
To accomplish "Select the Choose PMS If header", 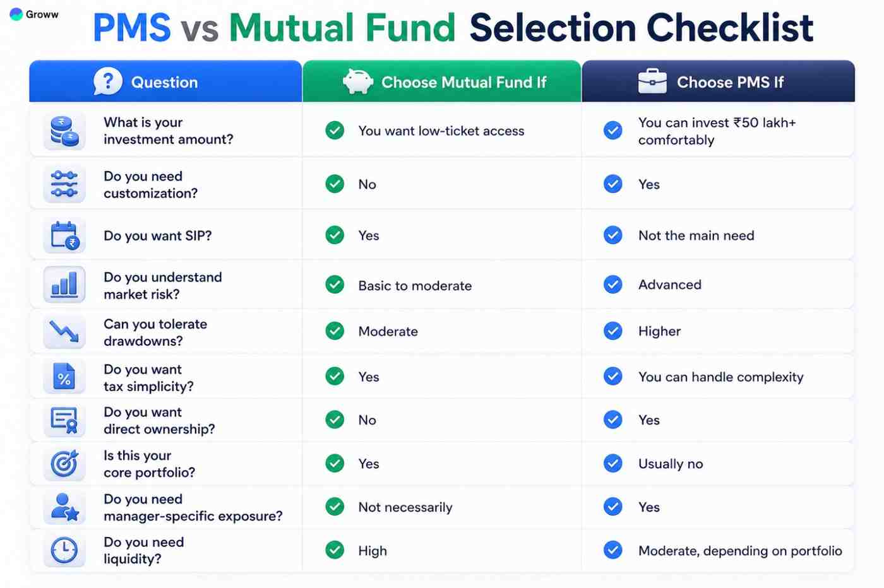I will (718, 81).
